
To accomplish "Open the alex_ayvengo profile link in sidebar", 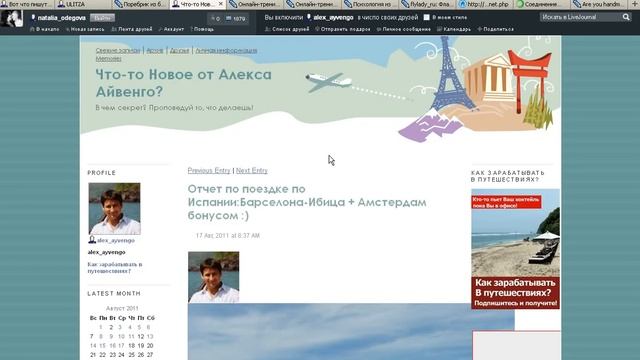I will tap(116, 240).
